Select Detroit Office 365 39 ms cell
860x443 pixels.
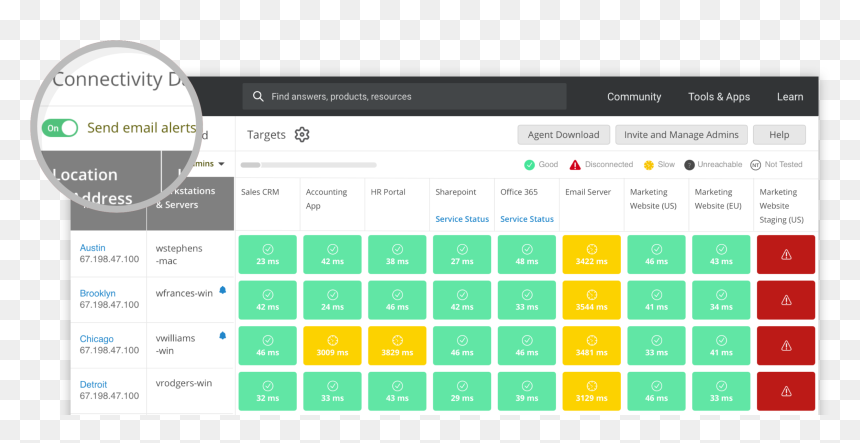[527, 391]
